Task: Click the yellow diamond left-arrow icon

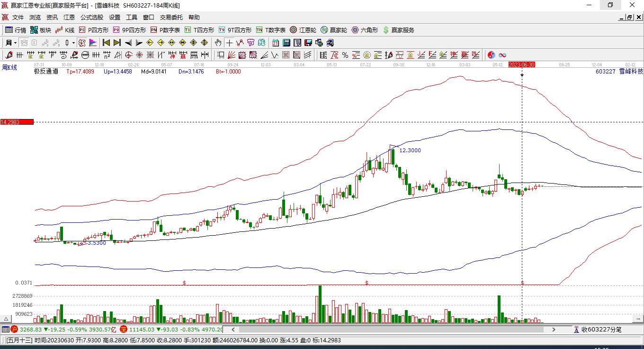Action: tap(150, 43)
